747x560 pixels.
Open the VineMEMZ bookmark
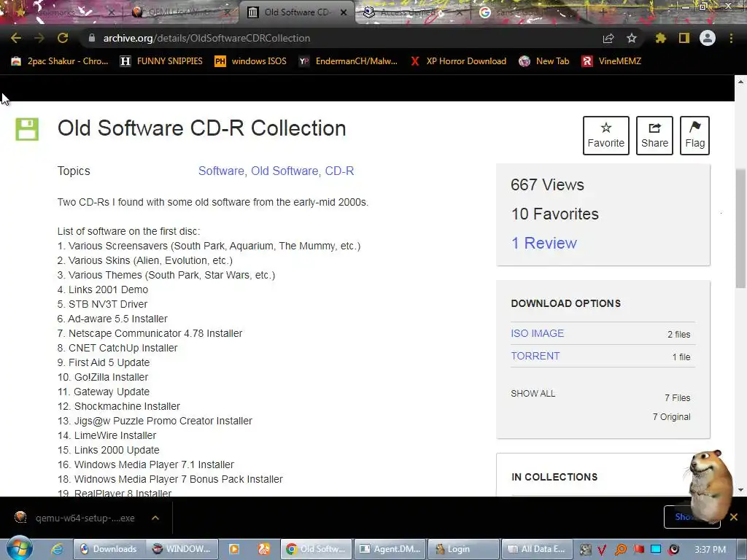[612, 61]
